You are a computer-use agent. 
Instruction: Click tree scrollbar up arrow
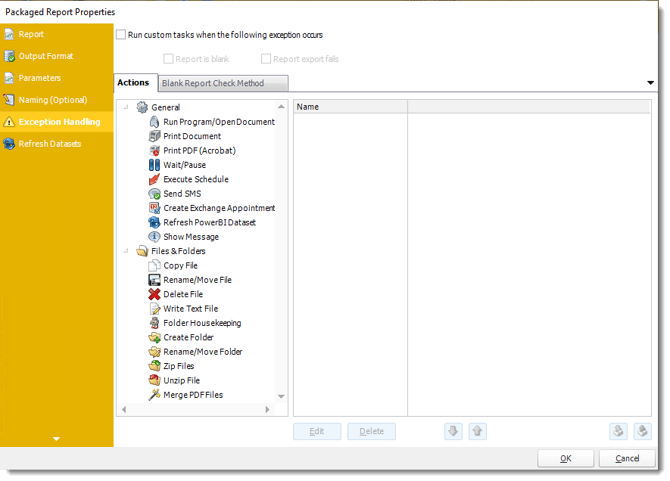click(281, 106)
